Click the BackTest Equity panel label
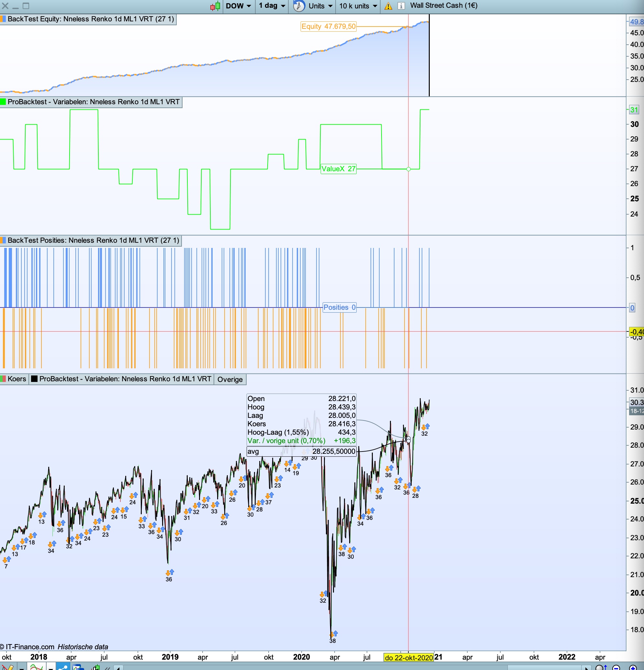This screenshot has width=644, height=670. (x=90, y=19)
